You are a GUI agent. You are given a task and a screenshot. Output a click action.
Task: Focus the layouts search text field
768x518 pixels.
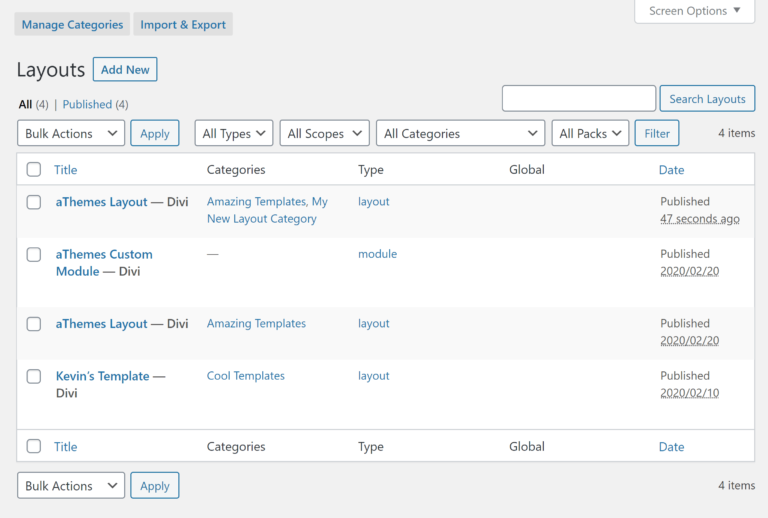pos(578,99)
